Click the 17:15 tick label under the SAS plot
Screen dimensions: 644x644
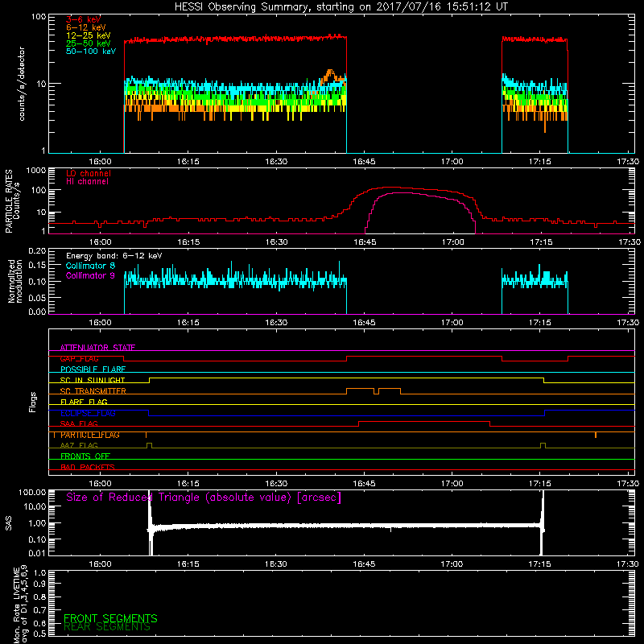pos(540,564)
